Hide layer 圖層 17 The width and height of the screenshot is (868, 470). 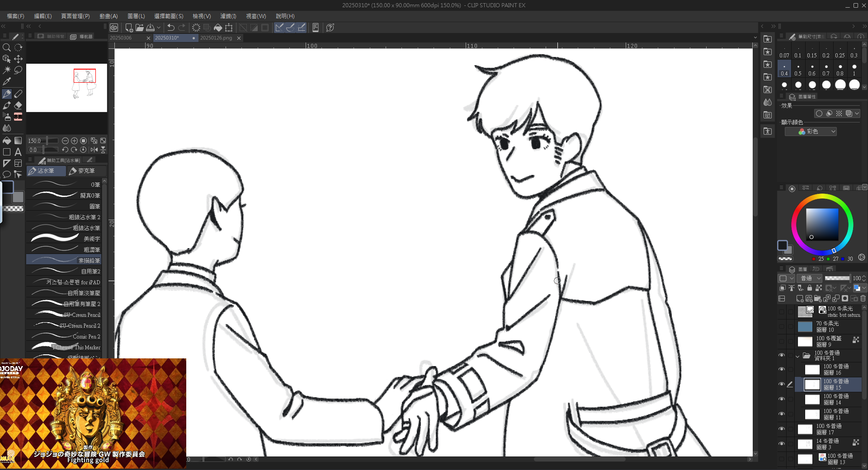tap(781, 429)
